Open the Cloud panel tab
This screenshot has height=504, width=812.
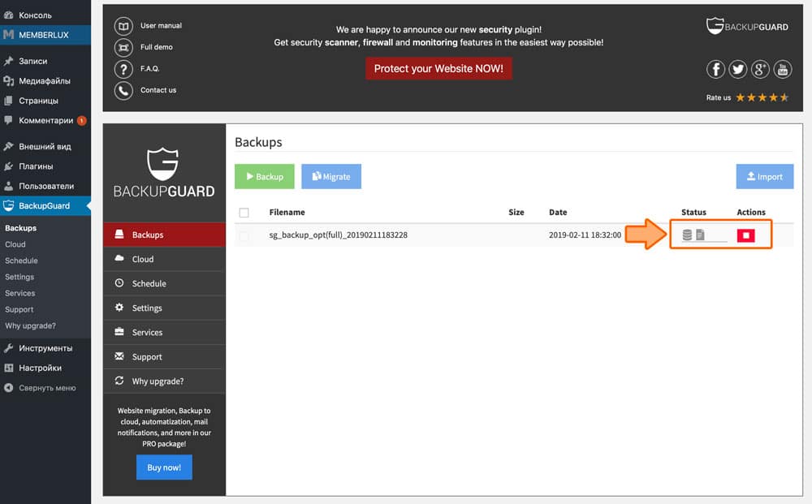(x=142, y=260)
